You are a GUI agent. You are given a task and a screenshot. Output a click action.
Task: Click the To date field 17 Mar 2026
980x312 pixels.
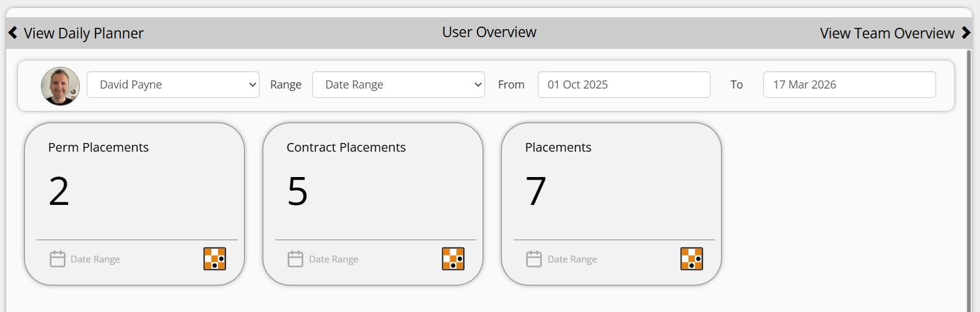(849, 85)
